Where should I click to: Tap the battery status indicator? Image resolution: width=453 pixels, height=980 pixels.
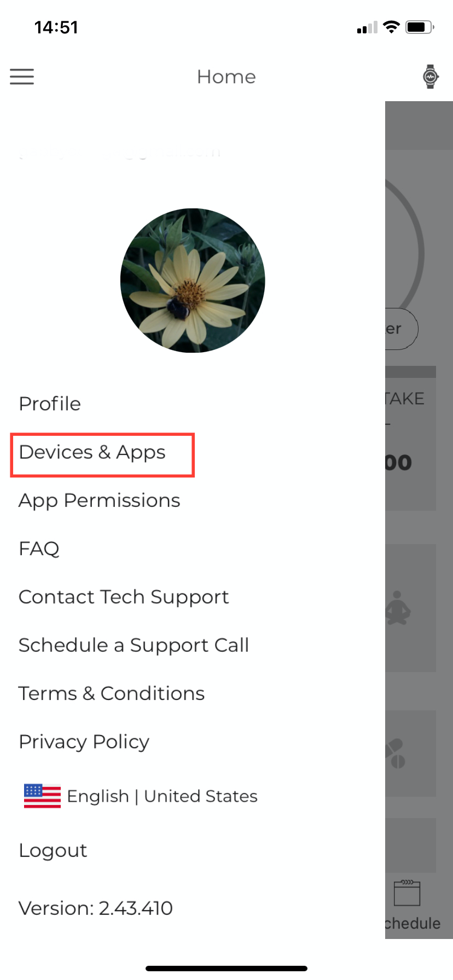pos(420,27)
